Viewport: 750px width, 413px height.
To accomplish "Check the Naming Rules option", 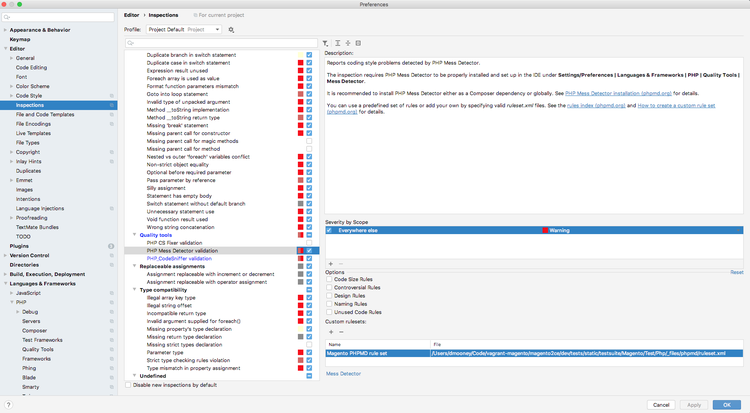I will point(329,303).
